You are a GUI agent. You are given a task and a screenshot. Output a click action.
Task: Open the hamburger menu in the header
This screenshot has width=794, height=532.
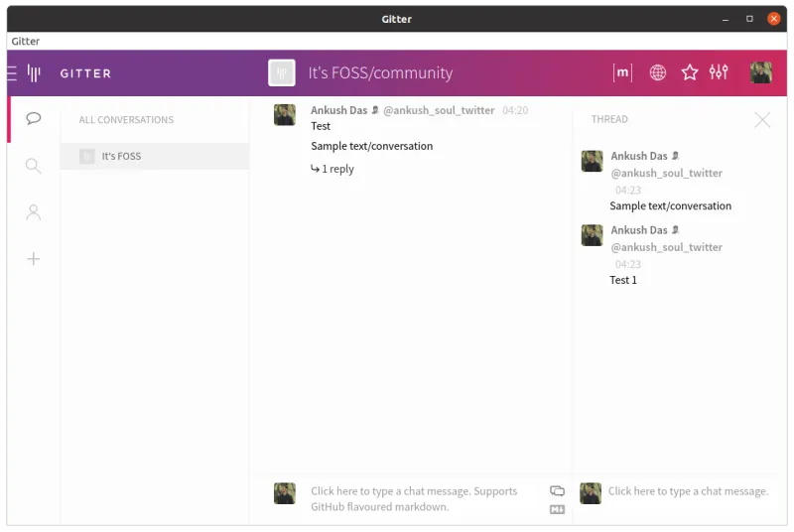12,72
